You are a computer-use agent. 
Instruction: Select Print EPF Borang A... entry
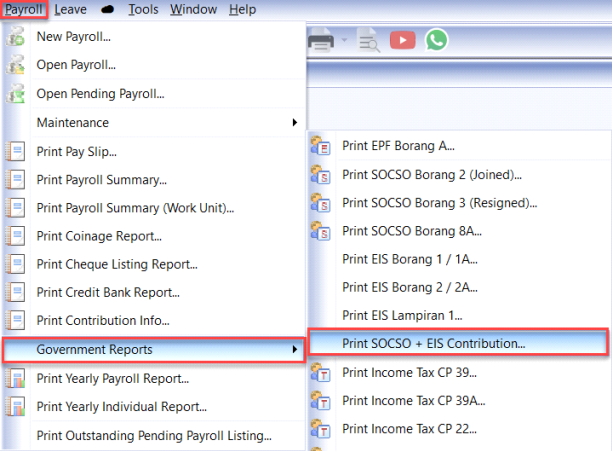398,145
